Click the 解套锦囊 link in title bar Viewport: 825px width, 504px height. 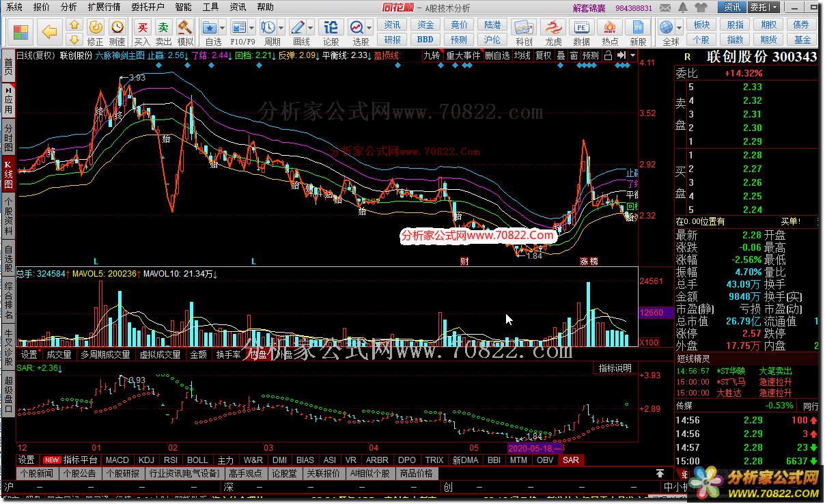[589, 8]
